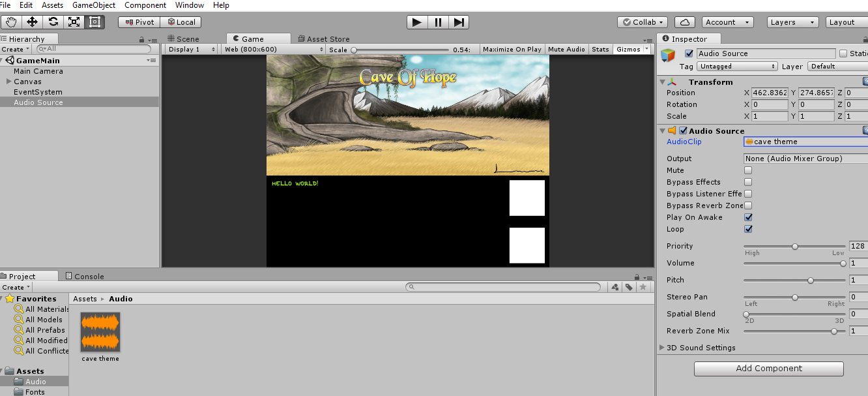This screenshot has width=868, height=396.
Task: Open the Assets menu
Action: pos(52,5)
